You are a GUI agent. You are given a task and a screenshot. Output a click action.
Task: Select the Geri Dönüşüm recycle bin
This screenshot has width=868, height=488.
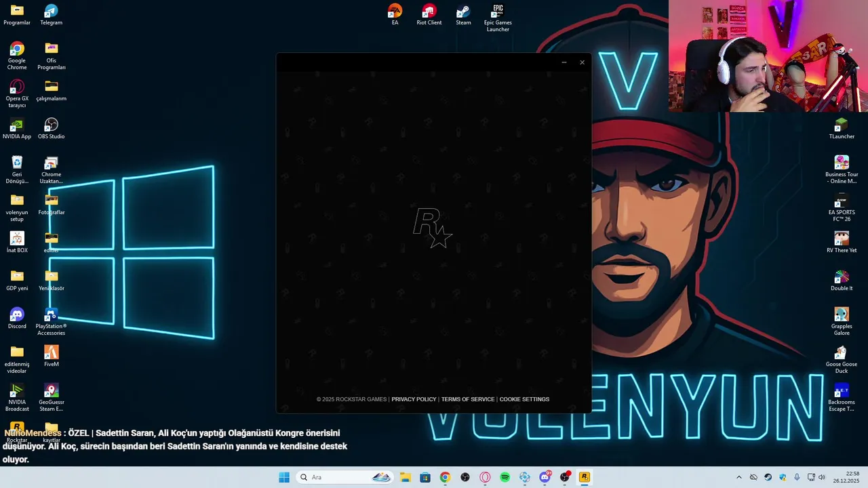[17, 169]
